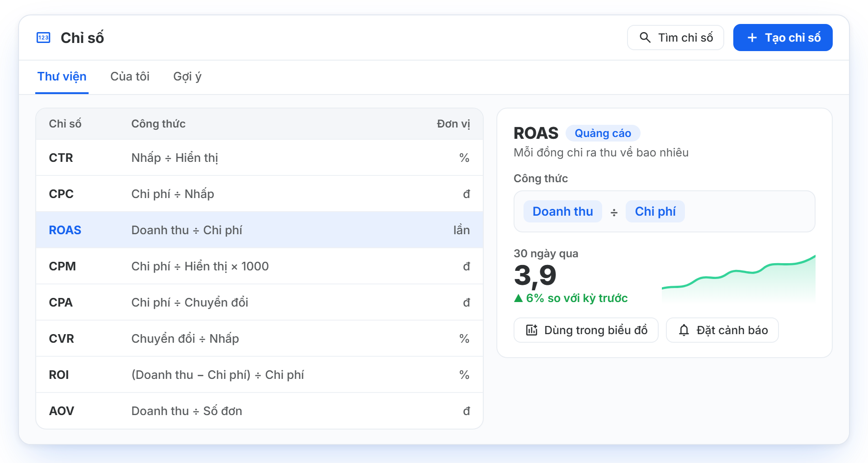Select the ROAS row in the table
Screen dimensions: 868x463
259,230
